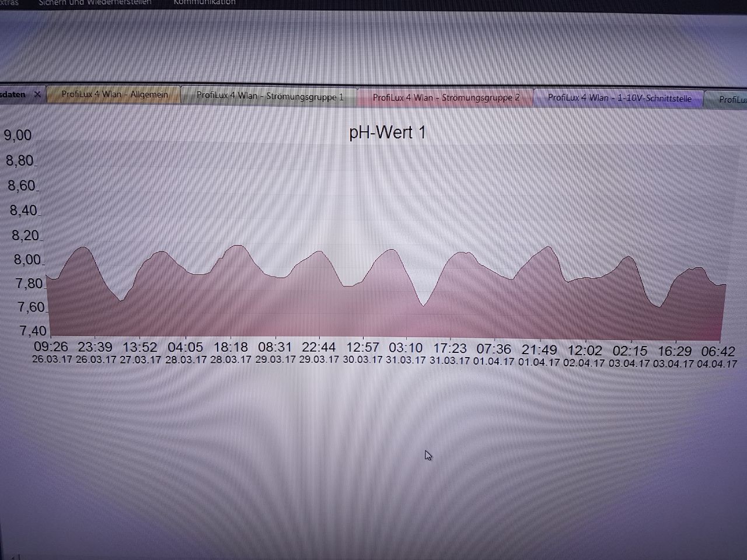Open the Kommunikation menu
The width and height of the screenshot is (747, 560).
pyautogui.click(x=204, y=2)
